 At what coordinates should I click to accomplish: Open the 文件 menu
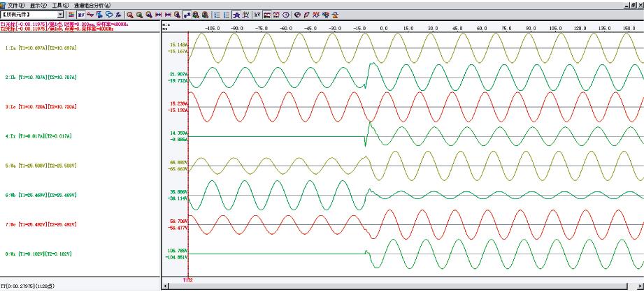point(16,6)
